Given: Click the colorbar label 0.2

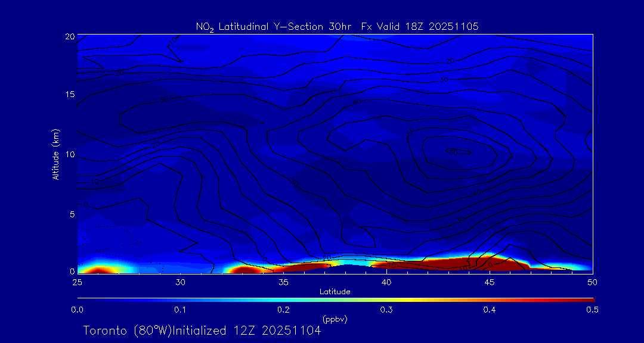Looking at the screenshot, I should [283, 310].
